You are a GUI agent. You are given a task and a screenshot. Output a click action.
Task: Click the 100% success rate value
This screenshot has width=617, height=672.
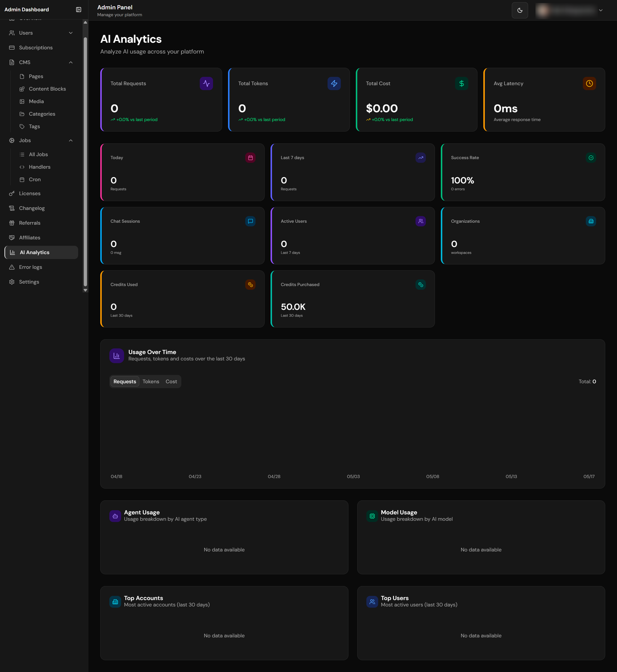[x=462, y=180]
